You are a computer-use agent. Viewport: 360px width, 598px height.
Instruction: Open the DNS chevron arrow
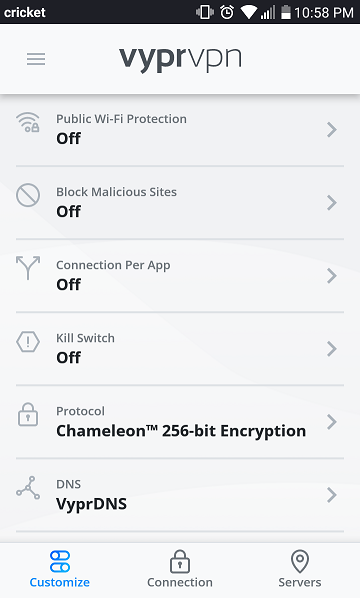[332, 495]
